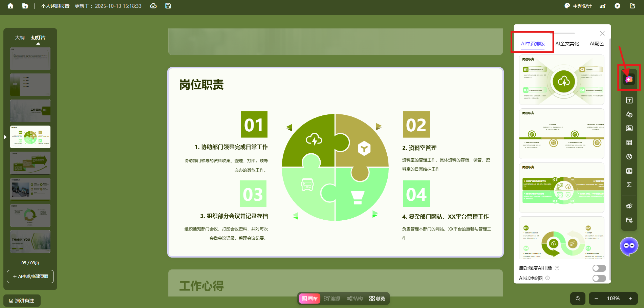
Task: Open the 主题设计 theme design menu
Action: point(578,6)
